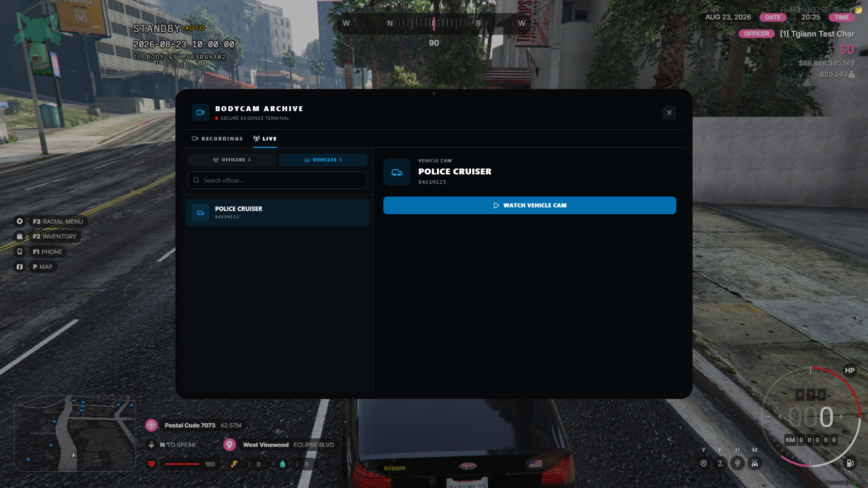Viewport: 868px width, 488px height.
Task: Click the OFFICER job badge
Action: [x=756, y=34]
